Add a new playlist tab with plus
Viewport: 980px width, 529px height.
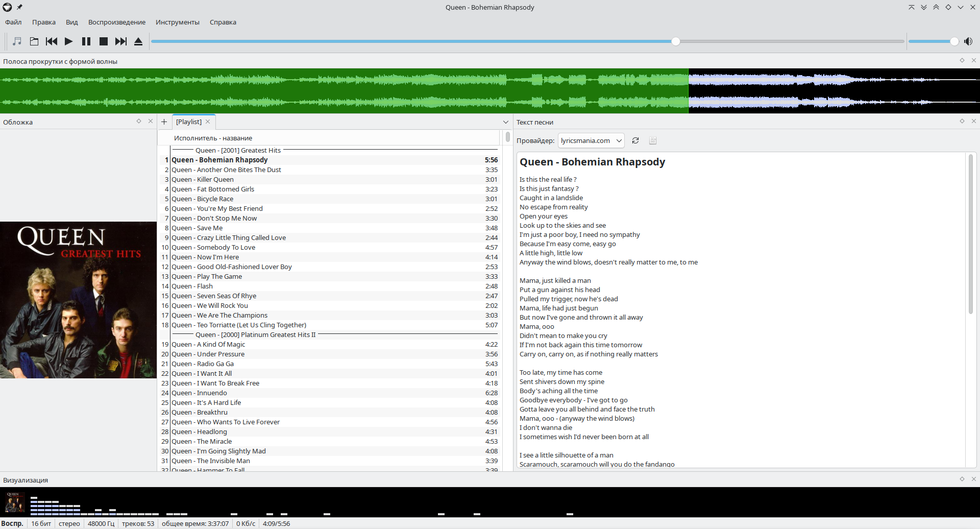click(x=164, y=122)
